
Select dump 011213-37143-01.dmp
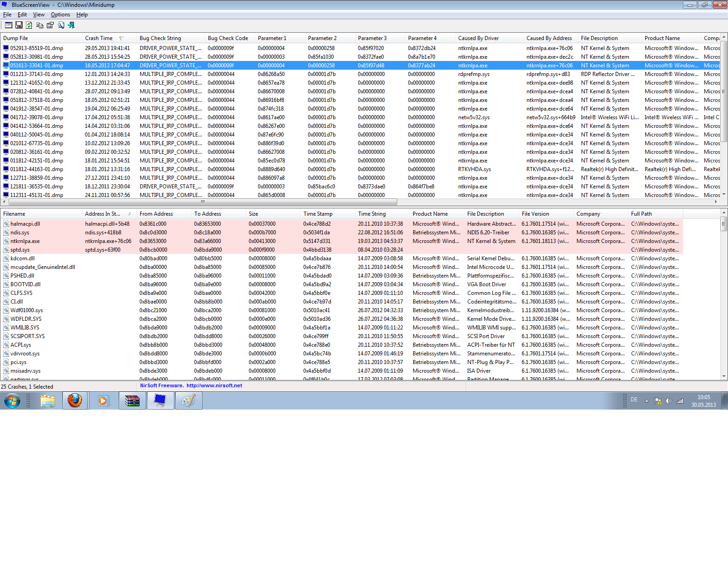point(37,74)
